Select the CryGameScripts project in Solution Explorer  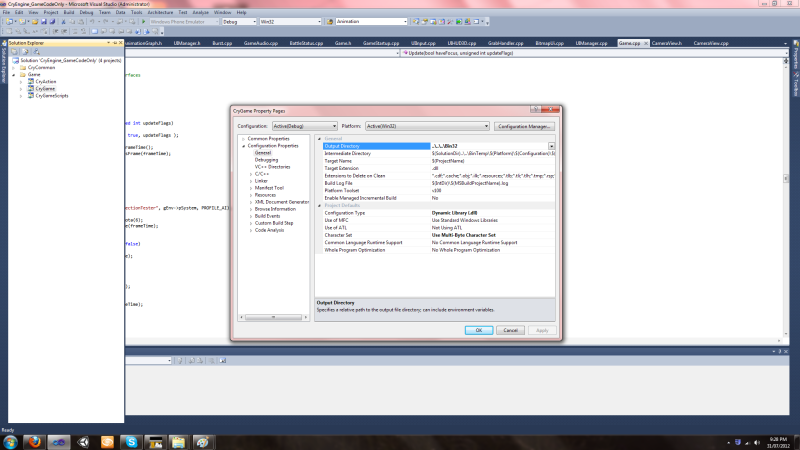52,96
